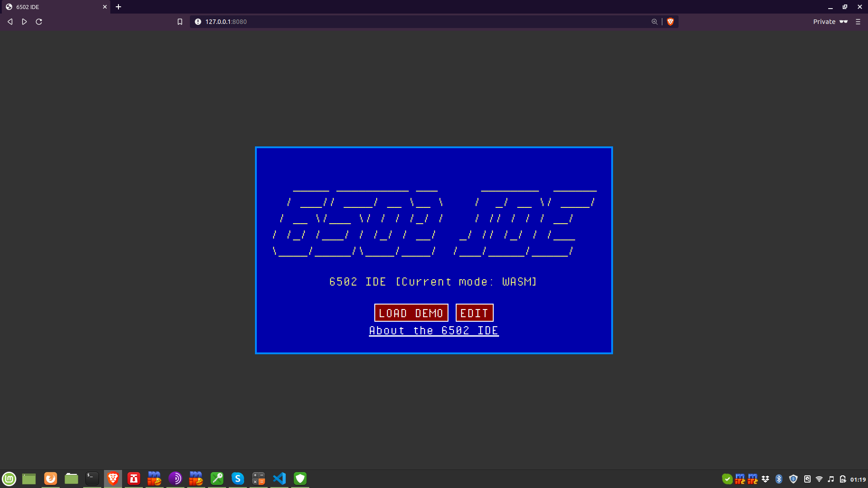Launch Visual Studio Code from the taskbar
The image size is (868, 488).
pos(279,479)
